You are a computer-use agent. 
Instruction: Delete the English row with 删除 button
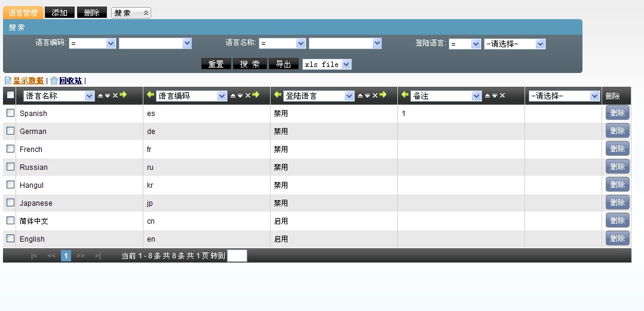click(617, 239)
